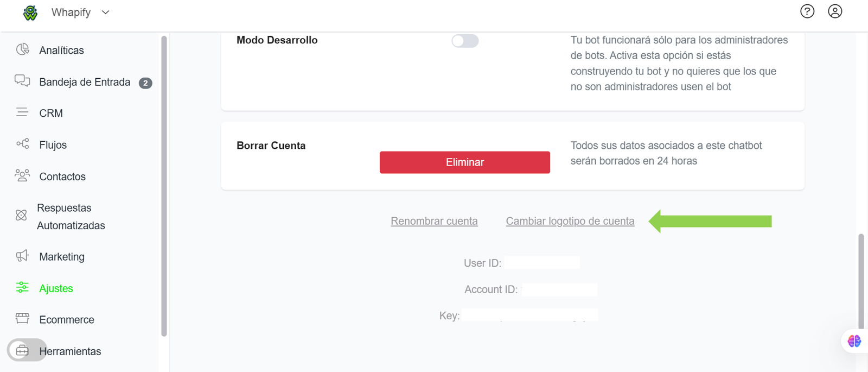Click the Marketing megaphone icon
The image size is (868, 372).
22,256
